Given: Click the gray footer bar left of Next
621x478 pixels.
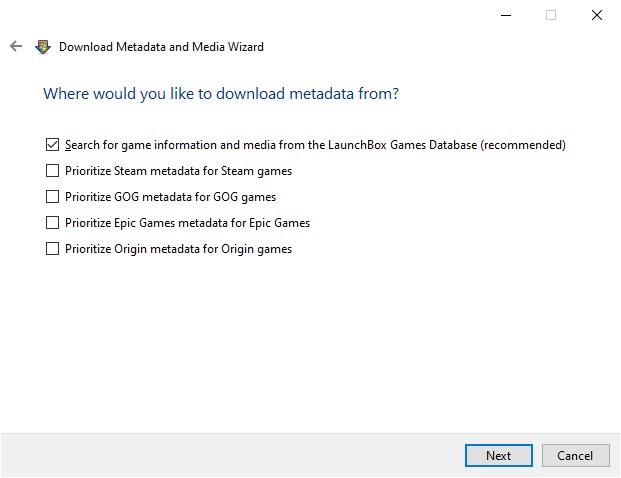Looking at the screenshot, I should [x=232, y=455].
